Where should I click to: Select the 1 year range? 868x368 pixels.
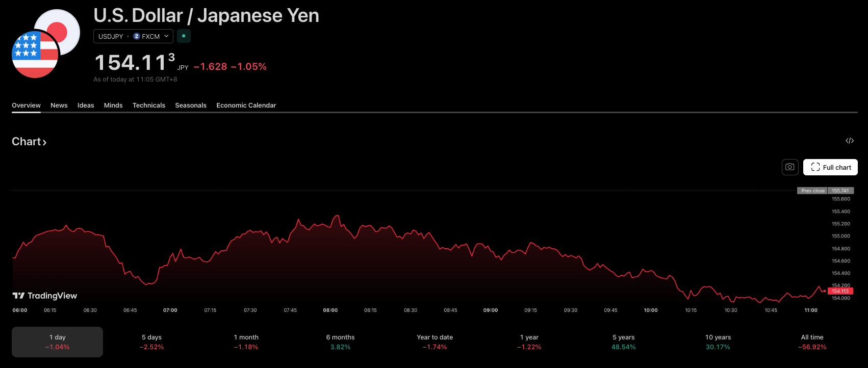[x=529, y=342]
